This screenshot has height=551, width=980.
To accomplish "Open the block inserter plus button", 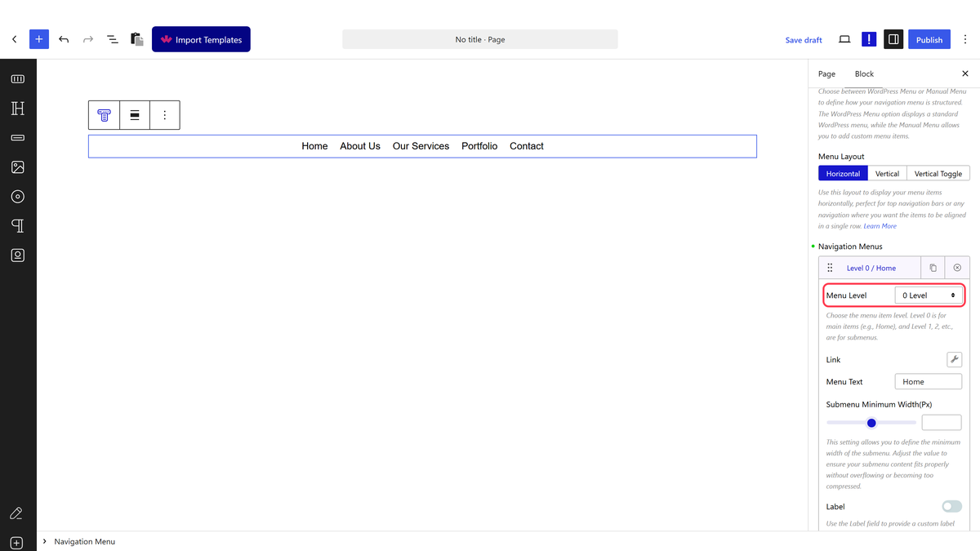I will [39, 39].
